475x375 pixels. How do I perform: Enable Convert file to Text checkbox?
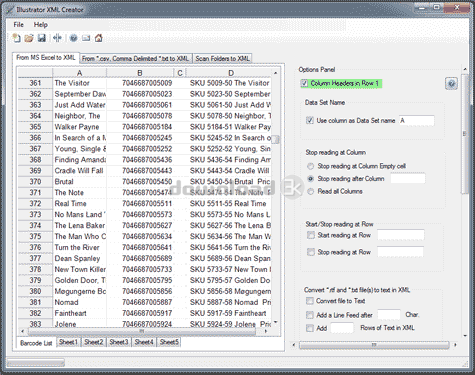(x=310, y=301)
